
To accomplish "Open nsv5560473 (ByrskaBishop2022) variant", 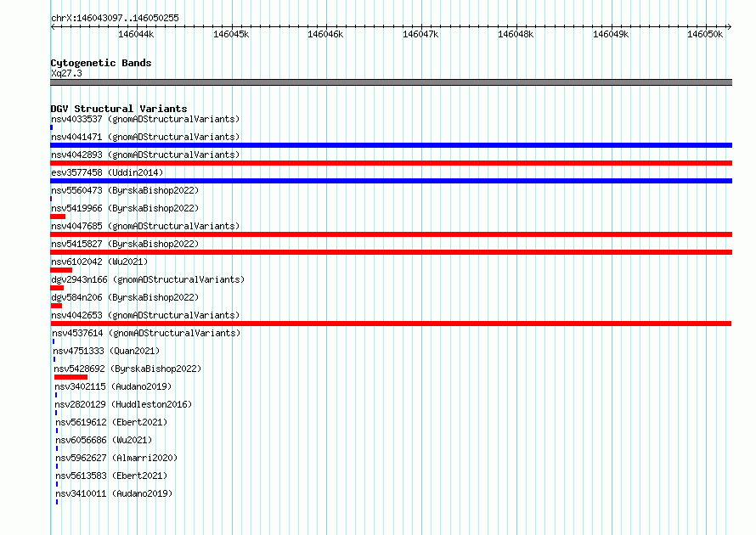I will click(x=125, y=190).
